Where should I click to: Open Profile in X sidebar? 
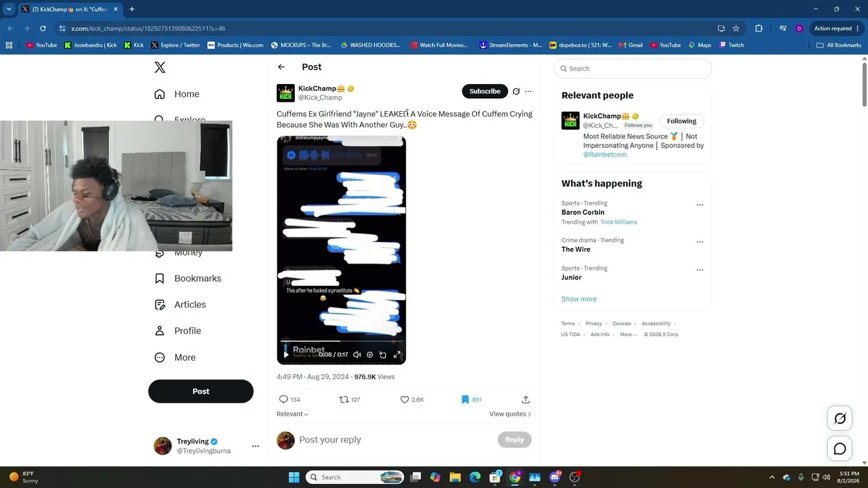point(178,331)
